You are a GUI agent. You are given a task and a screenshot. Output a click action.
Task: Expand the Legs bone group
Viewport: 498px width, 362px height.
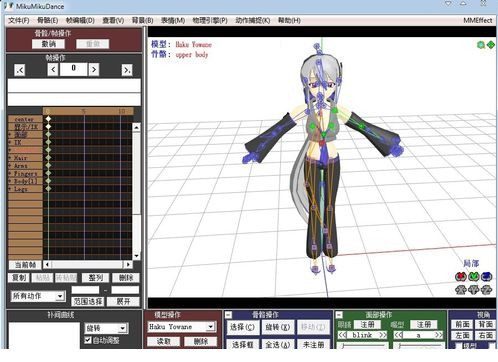pos(10,189)
